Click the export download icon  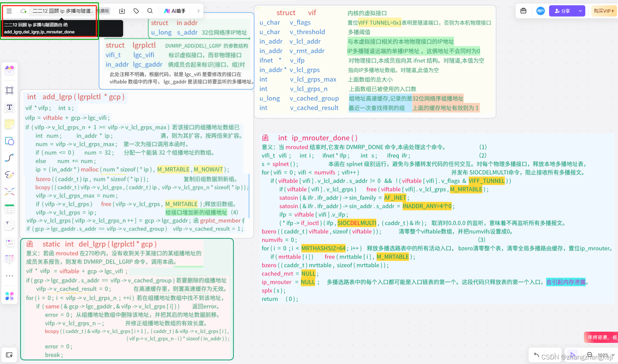pyautogui.click(x=122, y=11)
